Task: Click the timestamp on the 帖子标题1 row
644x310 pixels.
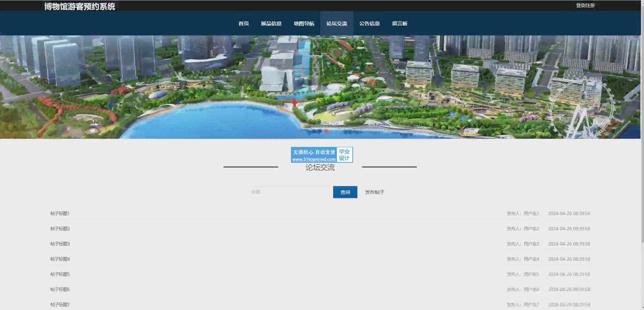Action: [x=569, y=213]
